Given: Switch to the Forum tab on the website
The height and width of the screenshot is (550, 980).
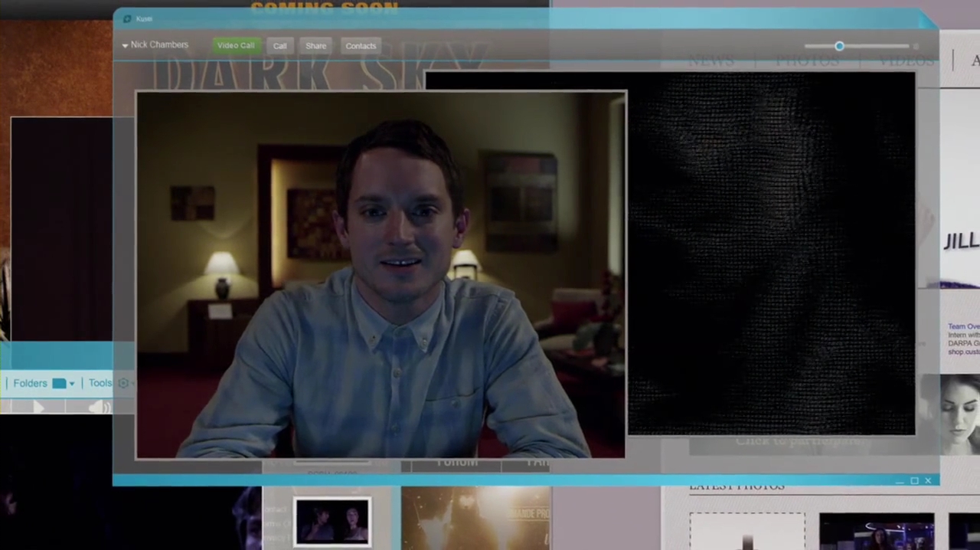Looking at the screenshot, I should pos(457,462).
